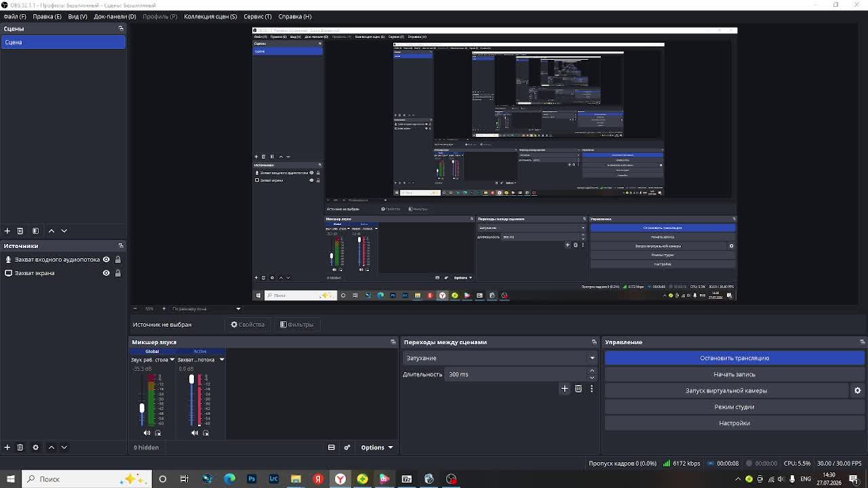
Task: Open the View menu
Action: click(x=77, y=16)
